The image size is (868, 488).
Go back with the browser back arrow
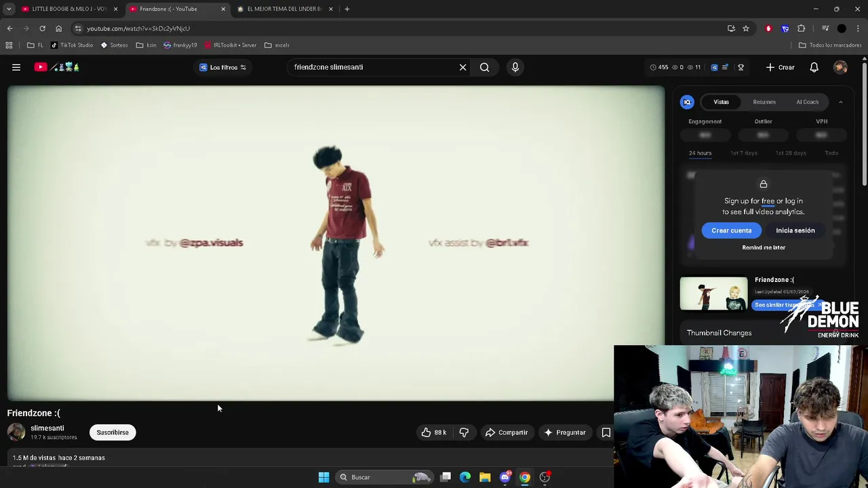[9, 28]
